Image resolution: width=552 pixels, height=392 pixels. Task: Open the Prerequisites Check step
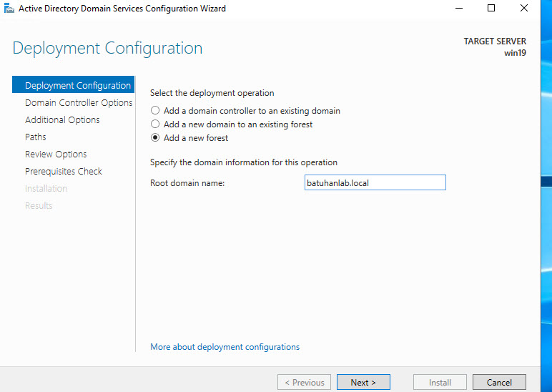click(x=64, y=172)
